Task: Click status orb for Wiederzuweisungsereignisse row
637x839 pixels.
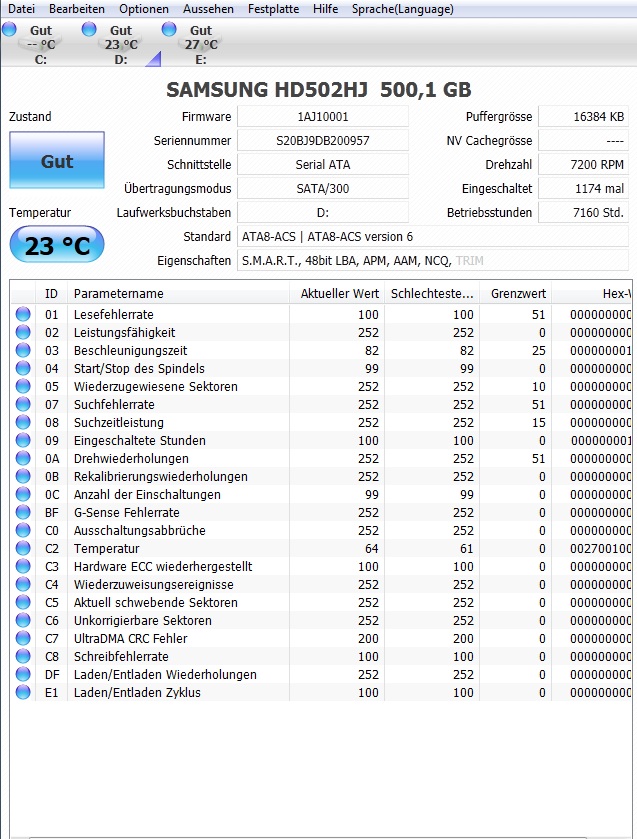Action: pyautogui.click(x=23, y=584)
